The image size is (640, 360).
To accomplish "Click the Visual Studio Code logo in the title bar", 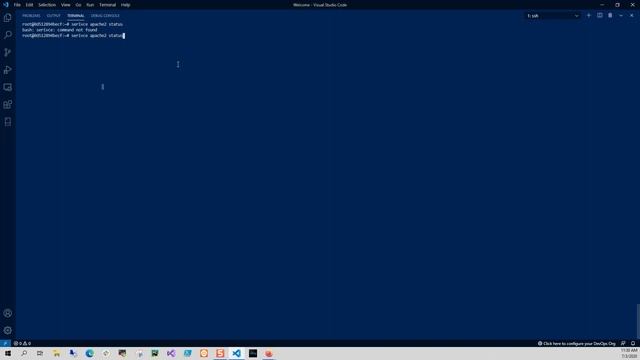I will (x=5, y=5).
